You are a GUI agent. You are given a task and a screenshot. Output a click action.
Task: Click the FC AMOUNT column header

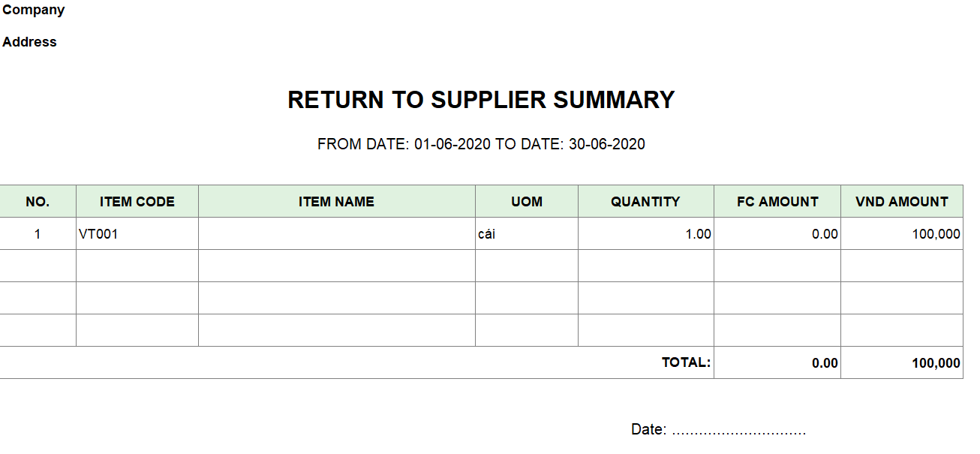pyautogui.click(x=777, y=202)
